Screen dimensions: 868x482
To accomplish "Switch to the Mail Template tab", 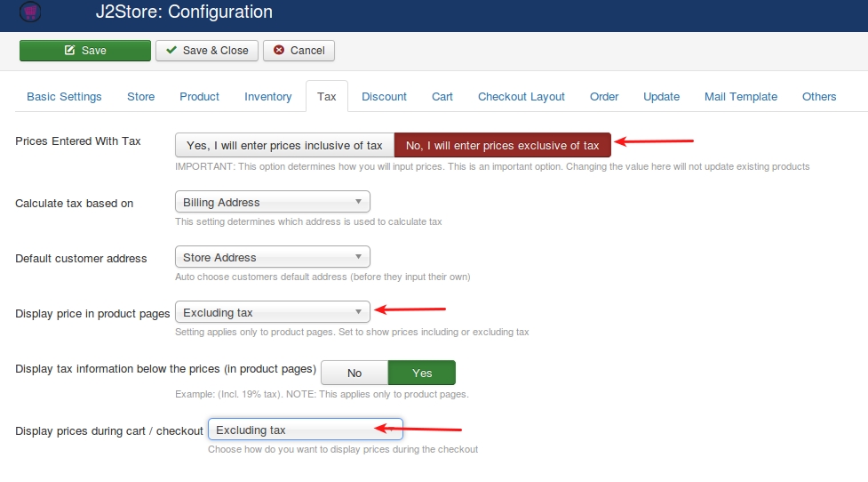I will coord(741,96).
